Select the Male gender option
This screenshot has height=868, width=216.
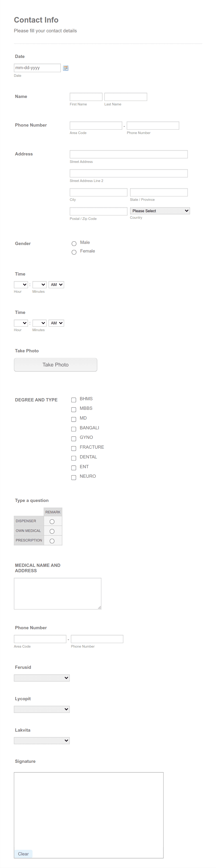pyautogui.click(x=74, y=243)
